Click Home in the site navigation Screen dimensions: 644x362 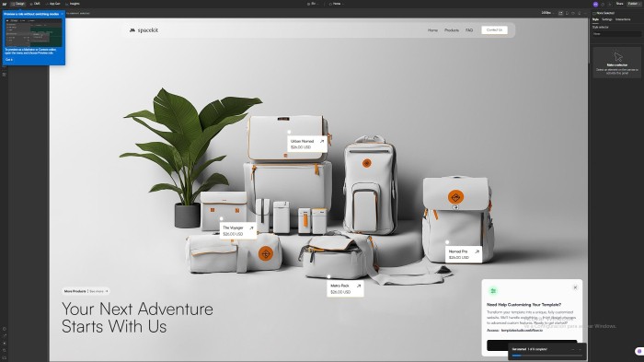pyautogui.click(x=432, y=30)
